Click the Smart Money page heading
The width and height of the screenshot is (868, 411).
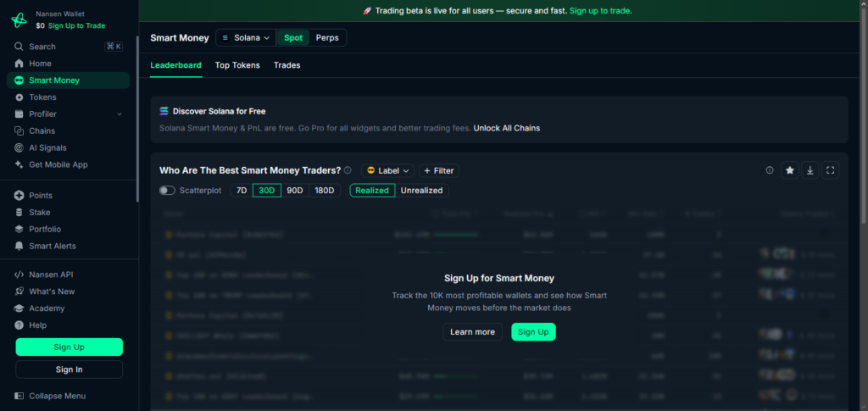(x=180, y=37)
